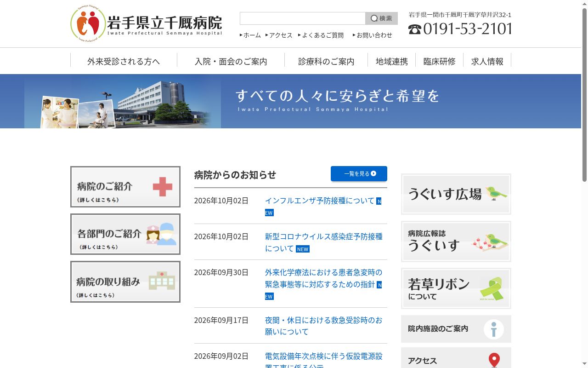Click the date 2026年09月17日
Image resolution: width=588 pixels, height=368 pixels.
click(221, 320)
